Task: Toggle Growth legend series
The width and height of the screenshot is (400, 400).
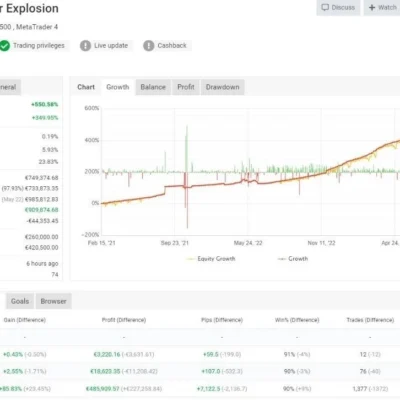Action: coord(293,259)
